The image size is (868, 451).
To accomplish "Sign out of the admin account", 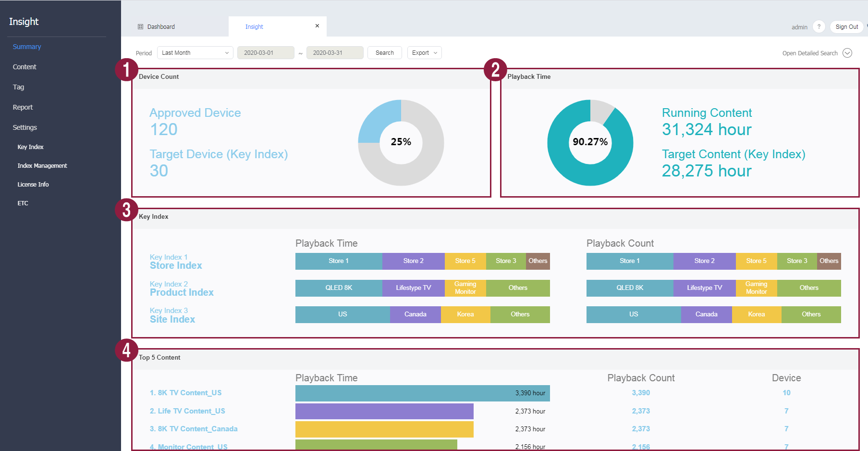I will point(846,27).
